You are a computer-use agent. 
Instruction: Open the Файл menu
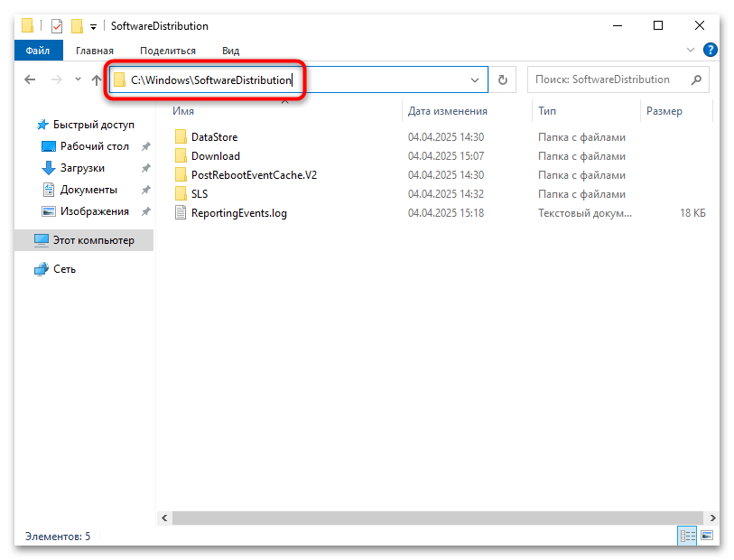coord(38,51)
